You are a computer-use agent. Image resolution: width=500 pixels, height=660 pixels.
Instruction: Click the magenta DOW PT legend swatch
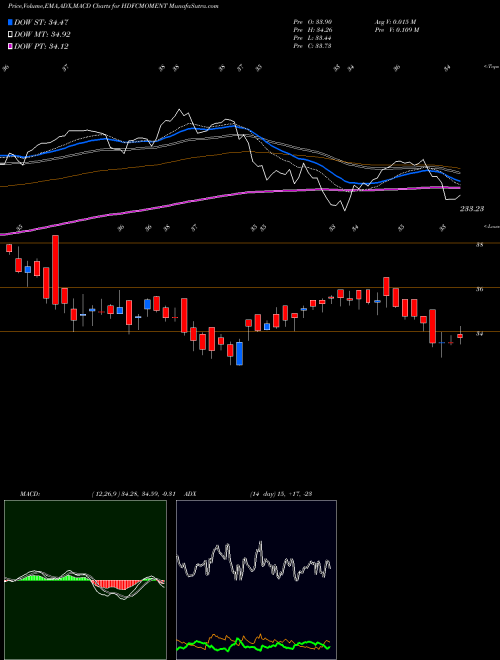tap(10, 46)
